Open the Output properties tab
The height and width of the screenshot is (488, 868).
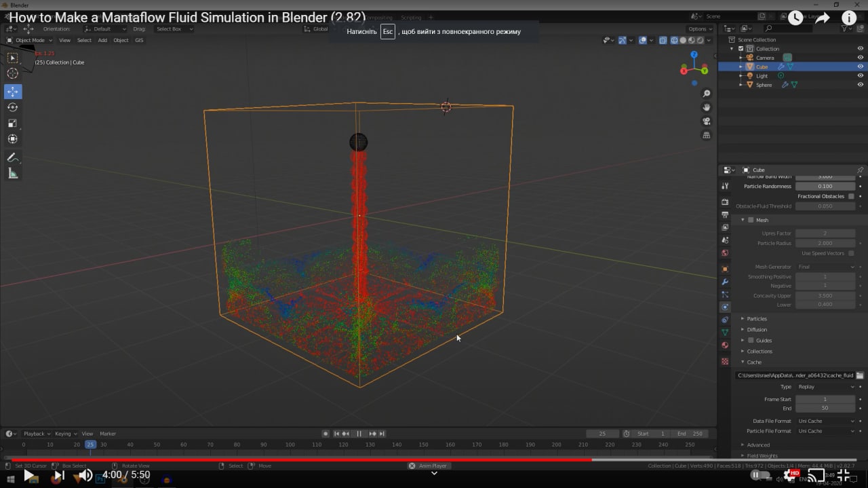click(725, 214)
